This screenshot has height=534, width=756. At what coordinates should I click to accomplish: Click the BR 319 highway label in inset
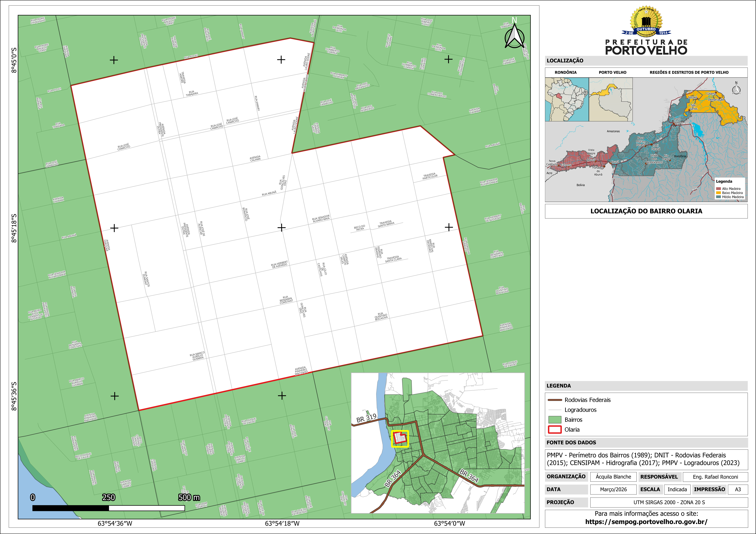tap(366, 418)
